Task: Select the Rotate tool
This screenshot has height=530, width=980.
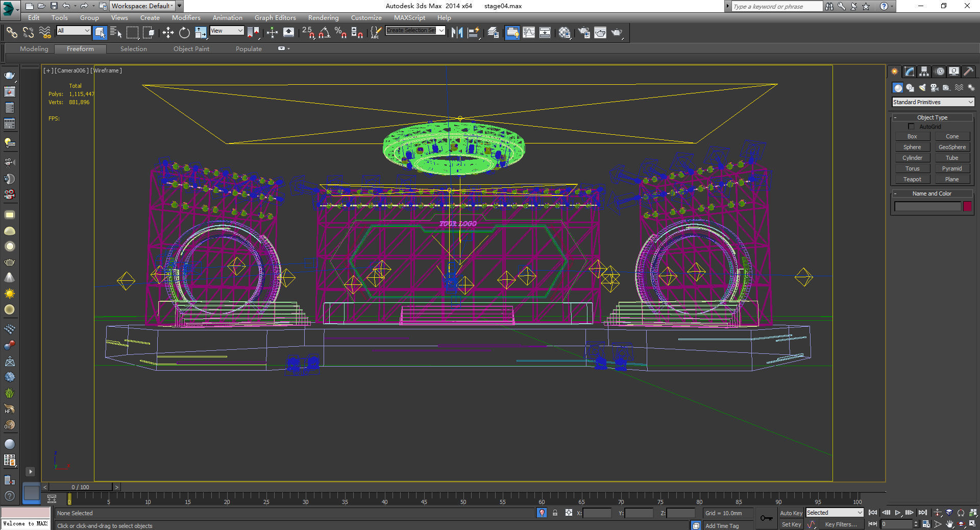Action: 184,33
